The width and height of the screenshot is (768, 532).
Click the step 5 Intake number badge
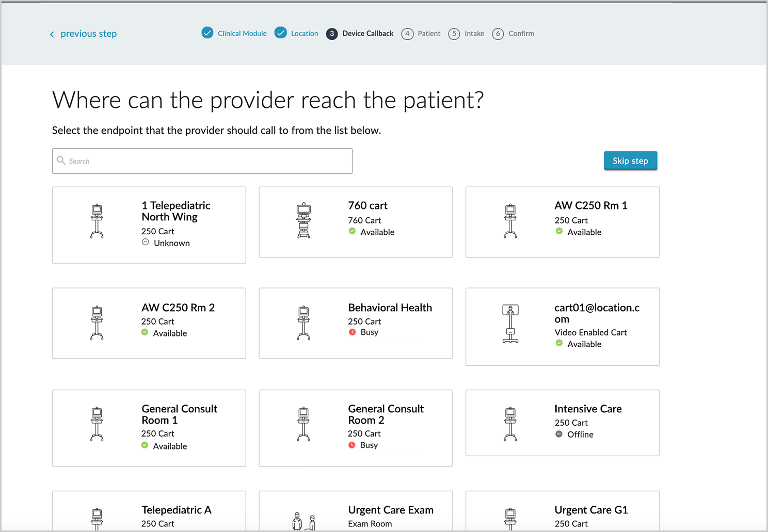click(454, 34)
